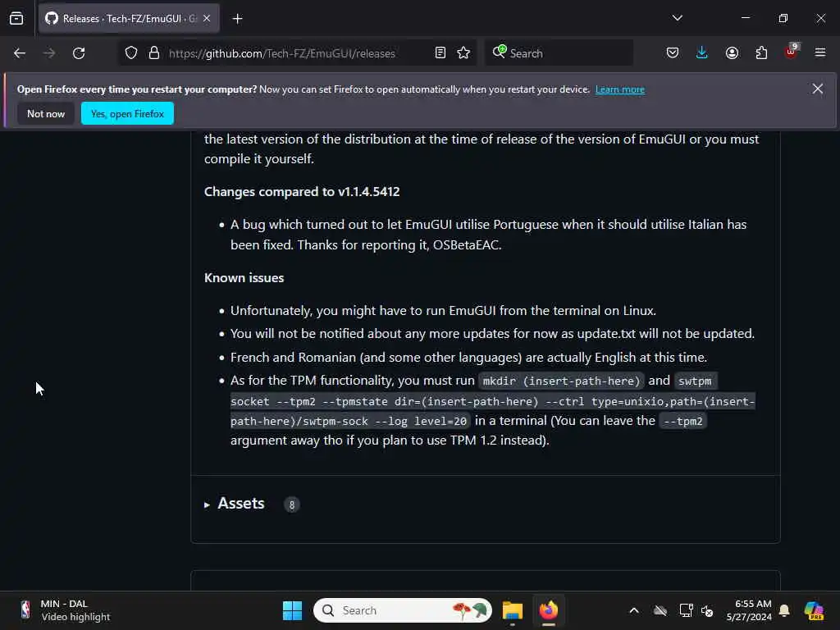Go back to previous page

[x=20, y=53]
